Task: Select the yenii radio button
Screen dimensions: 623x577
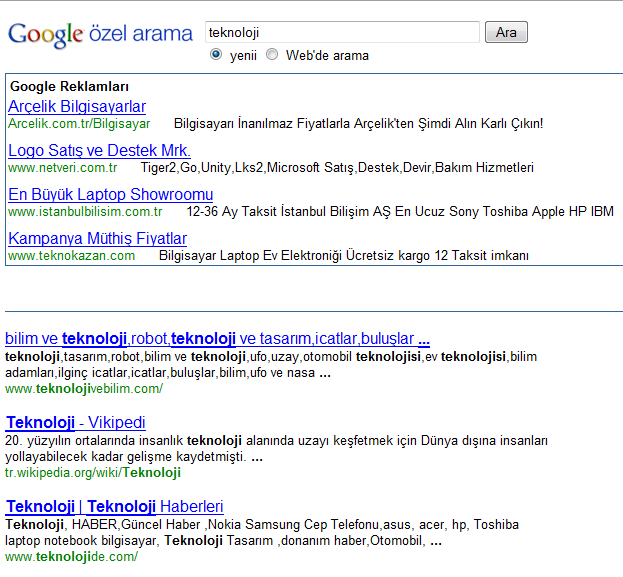Action: click(x=216, y=54)
